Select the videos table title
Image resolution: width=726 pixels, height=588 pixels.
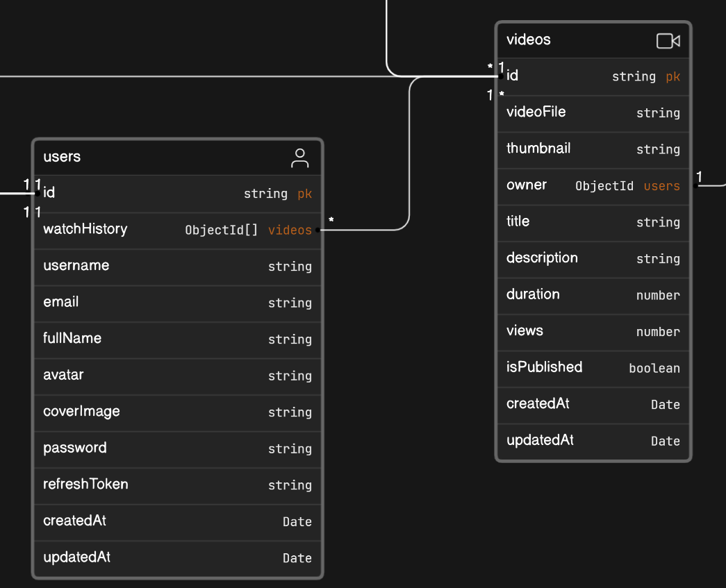tap(528, 40)
